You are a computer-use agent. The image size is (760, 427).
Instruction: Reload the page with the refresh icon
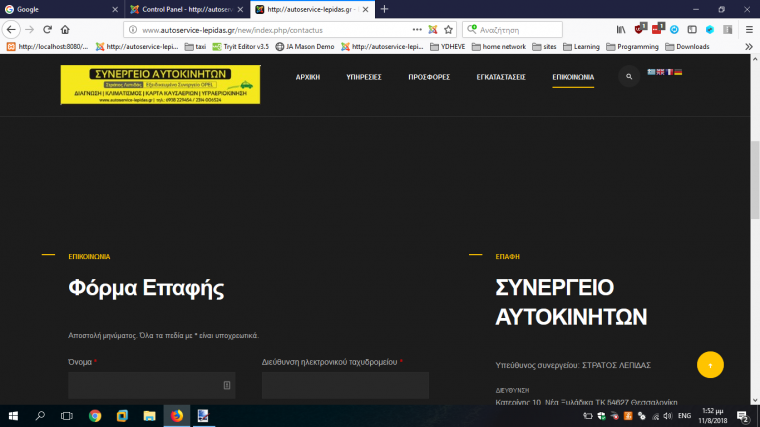(47, 29)
